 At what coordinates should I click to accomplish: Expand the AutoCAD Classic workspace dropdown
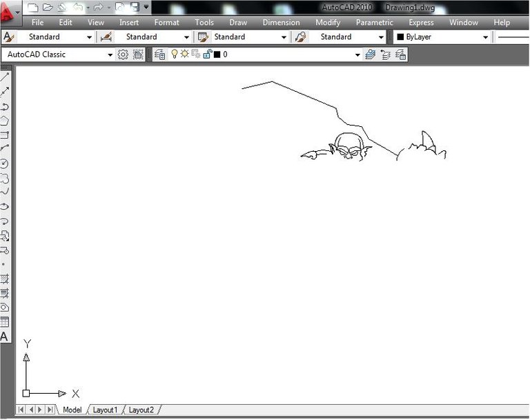pyautogui.click(x=110, y=54)
